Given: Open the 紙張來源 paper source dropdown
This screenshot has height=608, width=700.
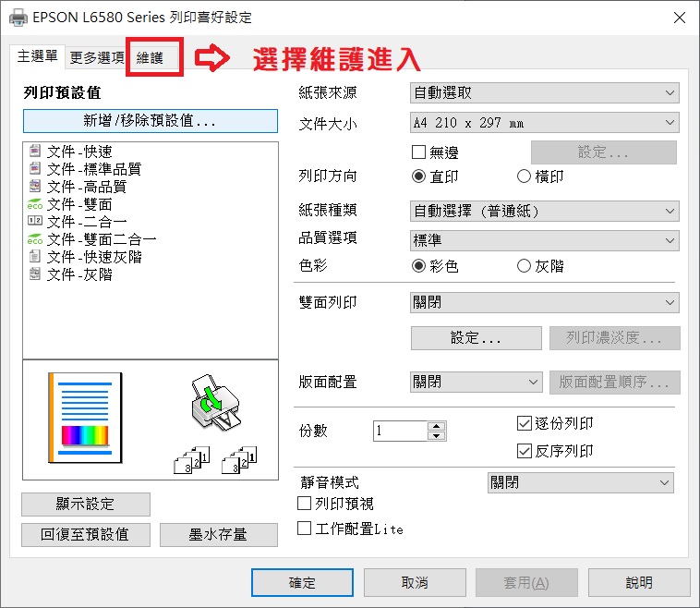Looking at the screenshot, I should pos(545,93).
